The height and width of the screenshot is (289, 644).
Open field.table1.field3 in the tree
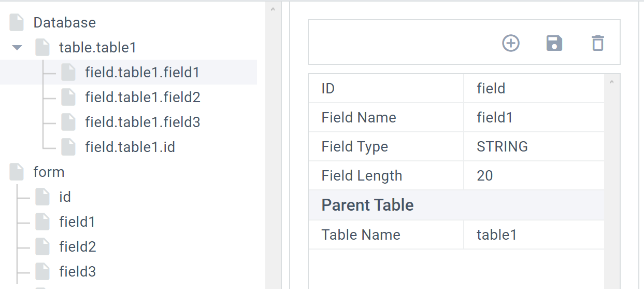[142, 122]
